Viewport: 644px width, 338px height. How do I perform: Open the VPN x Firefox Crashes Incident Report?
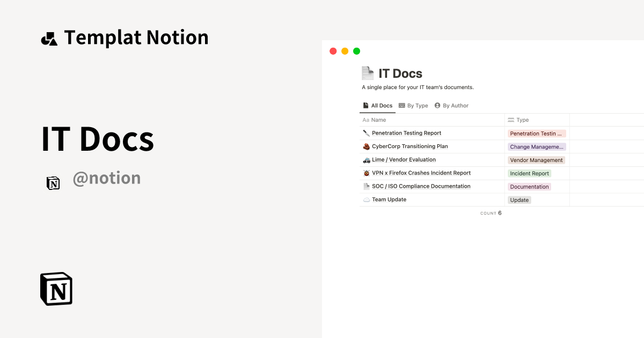pos(421,173)
